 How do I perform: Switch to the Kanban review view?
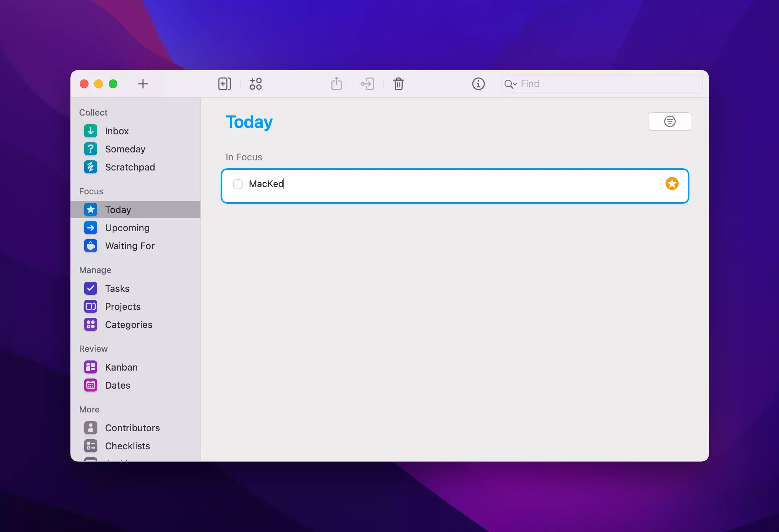pyautogui.click(x=121, y=367)
